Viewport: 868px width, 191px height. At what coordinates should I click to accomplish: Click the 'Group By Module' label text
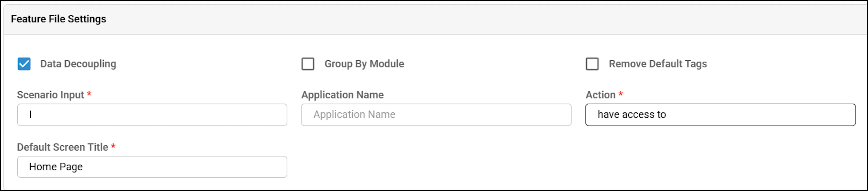click(364, 64)
